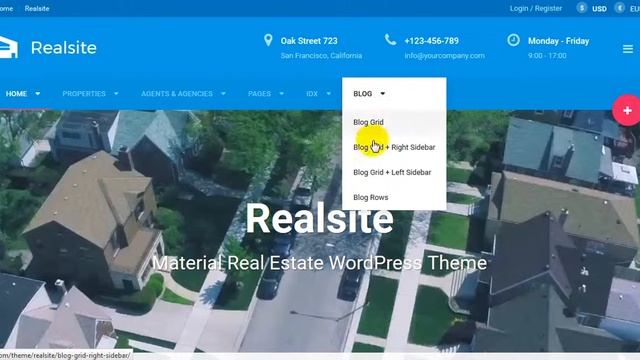Select Blog Rows from Blog submenu
Image resolution: width=640 pixels, height=360 pixels.
click(371, 198)
